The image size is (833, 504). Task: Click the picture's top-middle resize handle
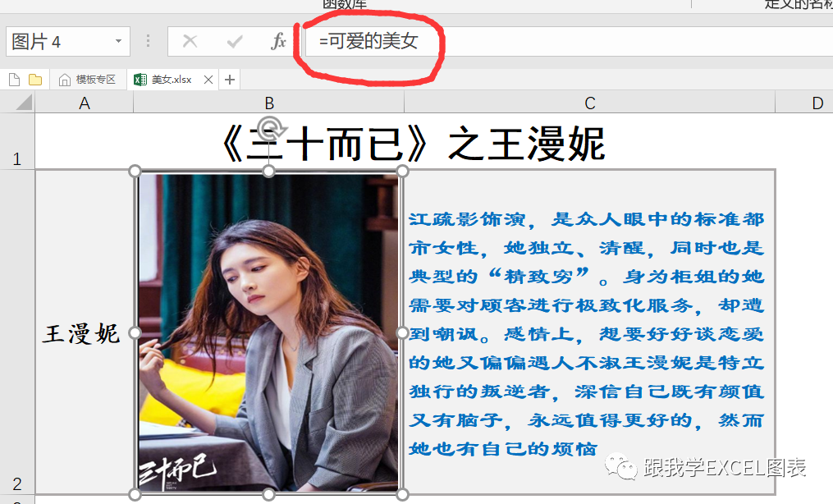click(269, 171)
